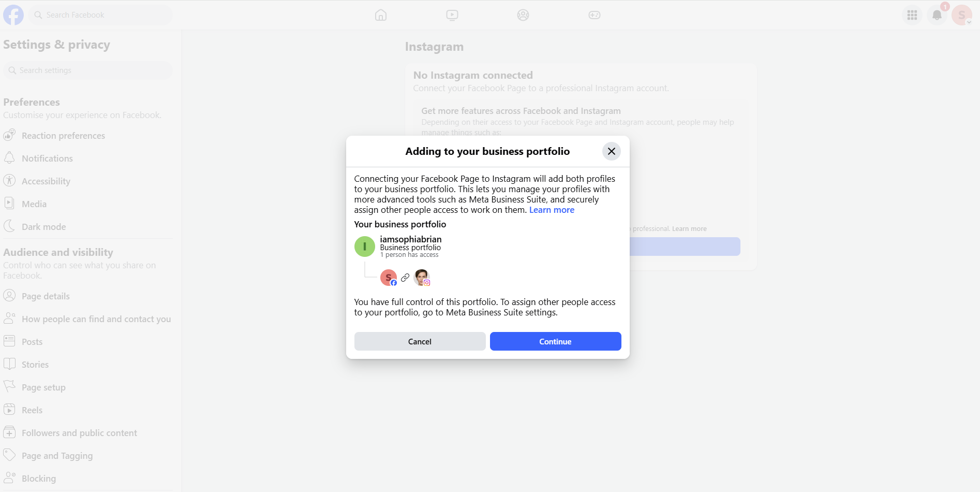Open Followers and public content settings
980x492 pixels.
88,433
